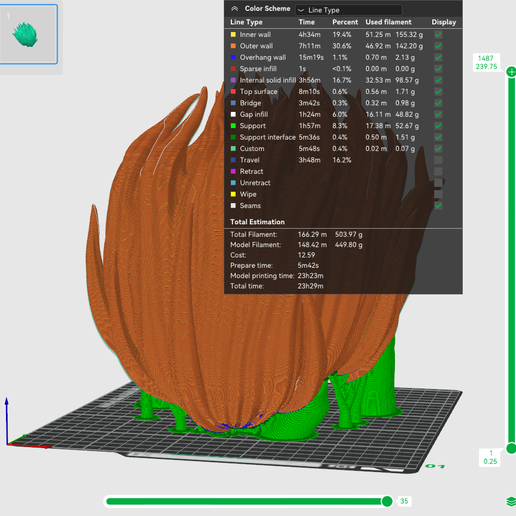Click the Used filament column header
This screenshot has height=516, width=516.
388,22
